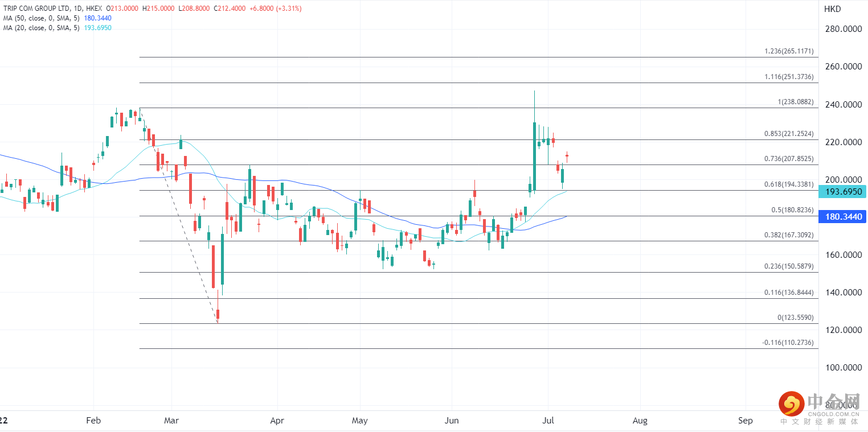Click the low value L208.8000
Image resolution: width=868 pixels, height=432 pixels.
pos(195,9)
